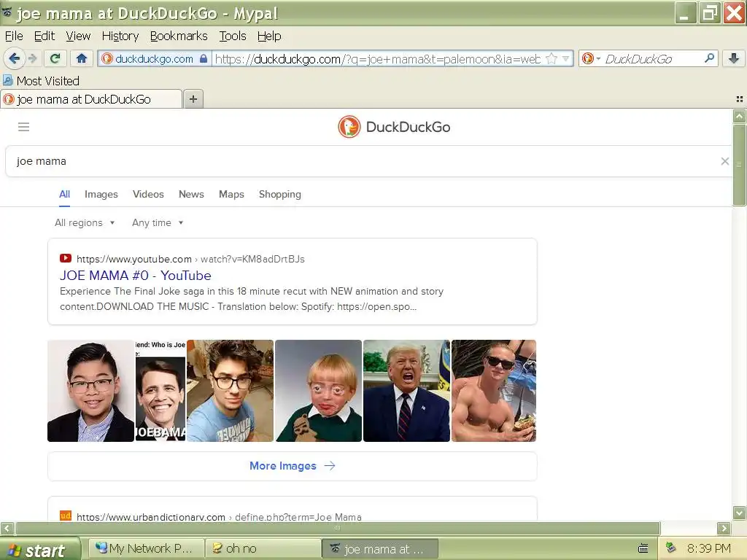Click the horizontal scrollbar right arrow
This screenshot has height=560, width=747.
click(724, 528)
